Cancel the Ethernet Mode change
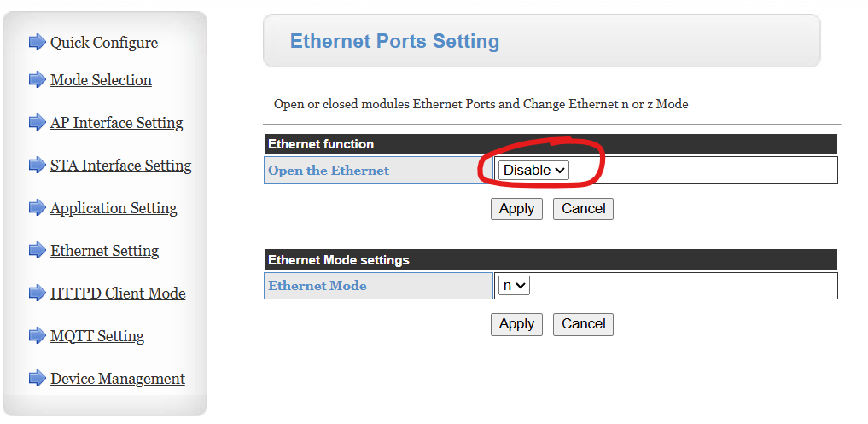Image resolution: width=868 pixels, height=424 pixels. pos(583,324)
